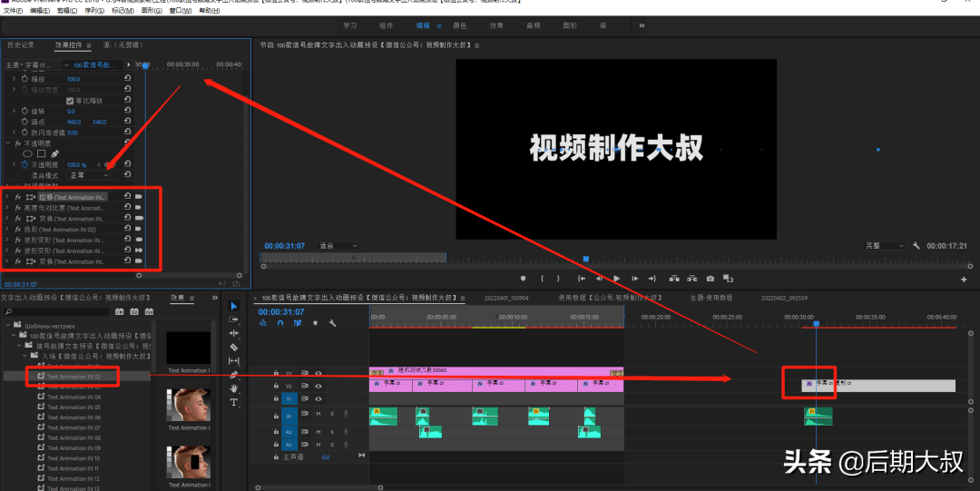Create 4-point rectangle opacity mask
The height and width of the screenshot is (491, 980).
[41, 154]
